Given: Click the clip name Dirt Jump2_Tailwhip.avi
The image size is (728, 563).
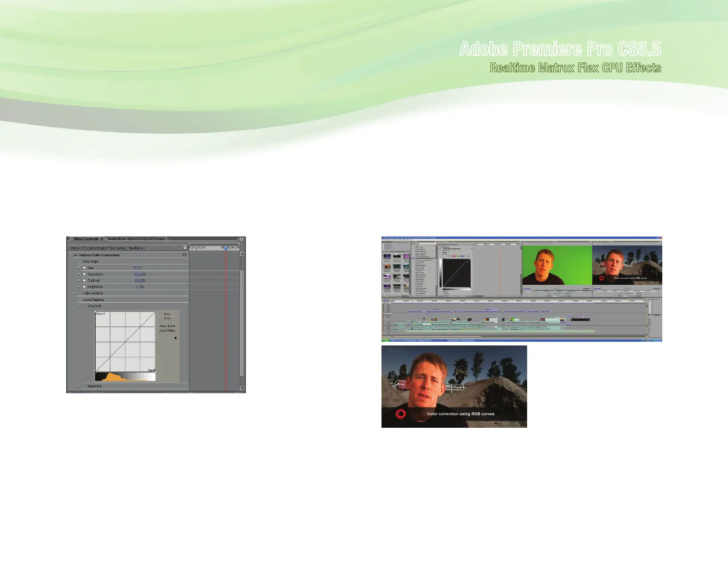Looking at the screenshot, I should 128,248.
